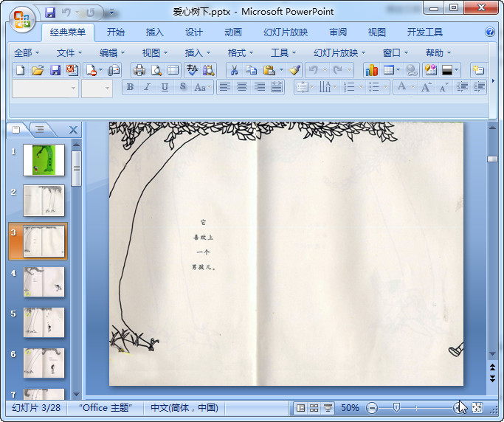Expand the Bullets list dropdown arrow

pyautogui.click(x=385, y=87)
